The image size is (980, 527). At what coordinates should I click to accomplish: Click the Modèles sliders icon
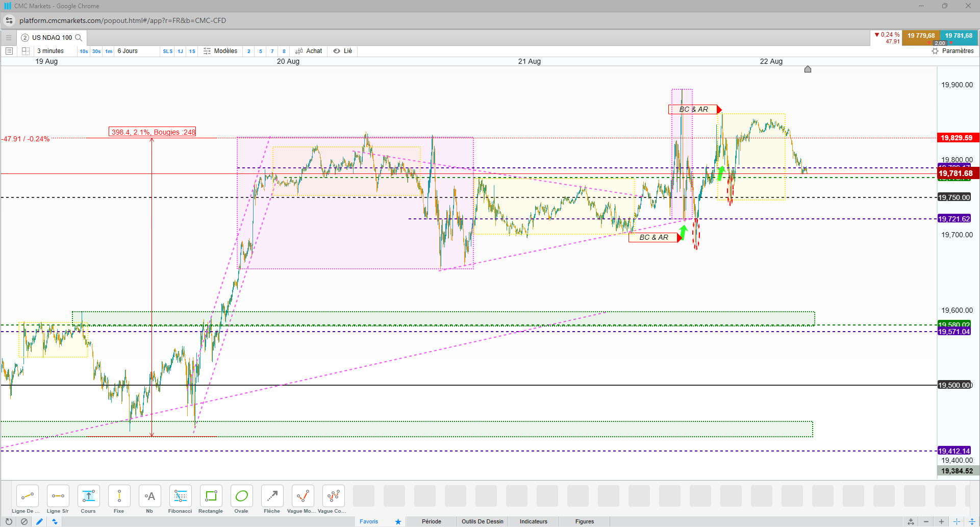coord(207,51)
